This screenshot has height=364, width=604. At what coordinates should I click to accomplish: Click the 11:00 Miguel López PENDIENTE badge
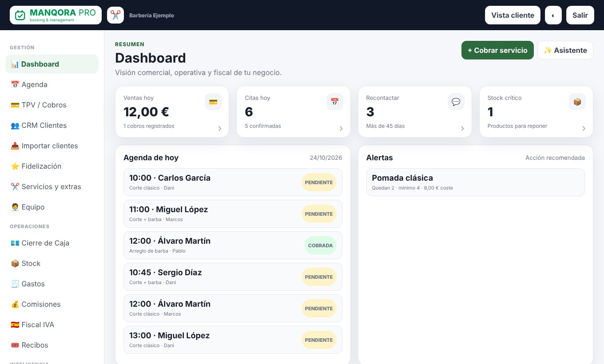(319, 214)
